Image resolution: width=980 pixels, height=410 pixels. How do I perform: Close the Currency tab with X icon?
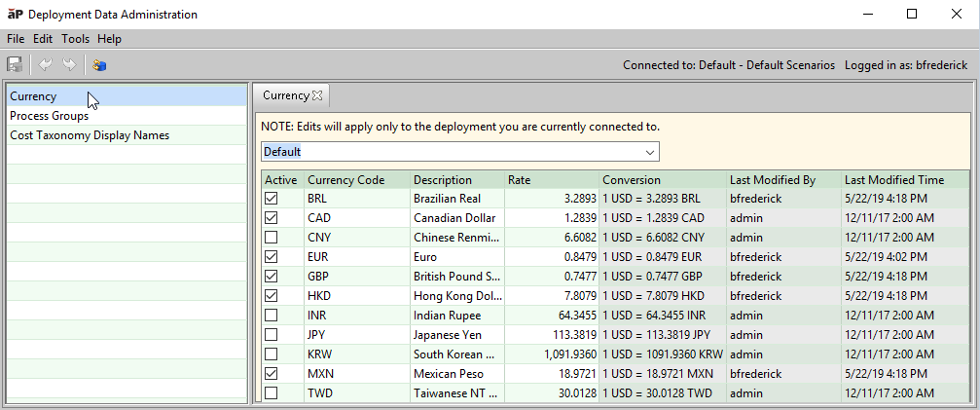317,95
